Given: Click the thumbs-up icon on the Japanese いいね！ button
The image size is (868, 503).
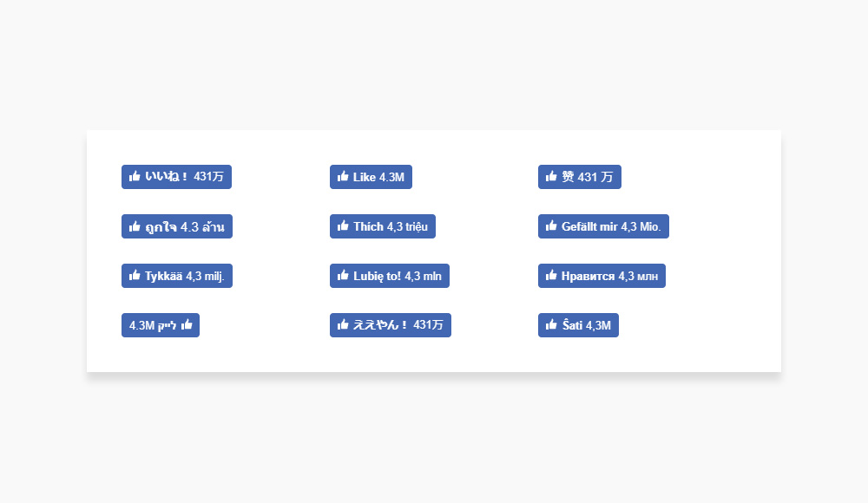Looking at the screenshot, I should (135, 177).
